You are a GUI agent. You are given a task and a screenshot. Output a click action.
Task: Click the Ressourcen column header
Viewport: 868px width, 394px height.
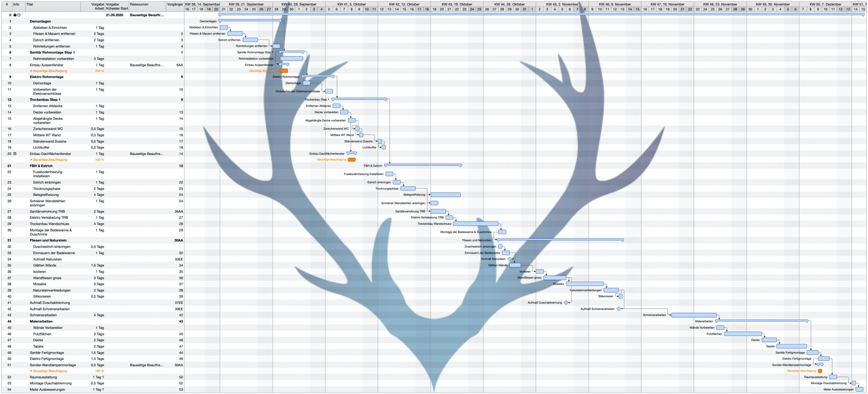point(139,4)
